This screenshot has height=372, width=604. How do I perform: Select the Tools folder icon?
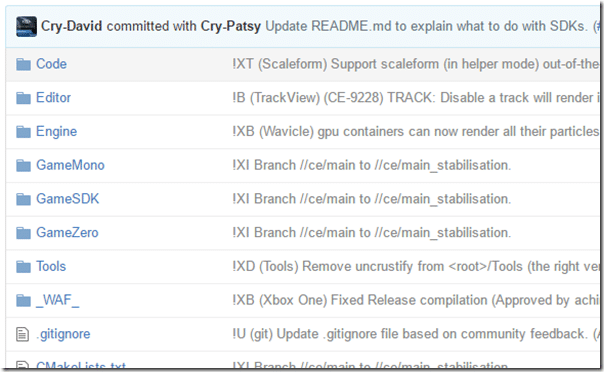point(23,266)
